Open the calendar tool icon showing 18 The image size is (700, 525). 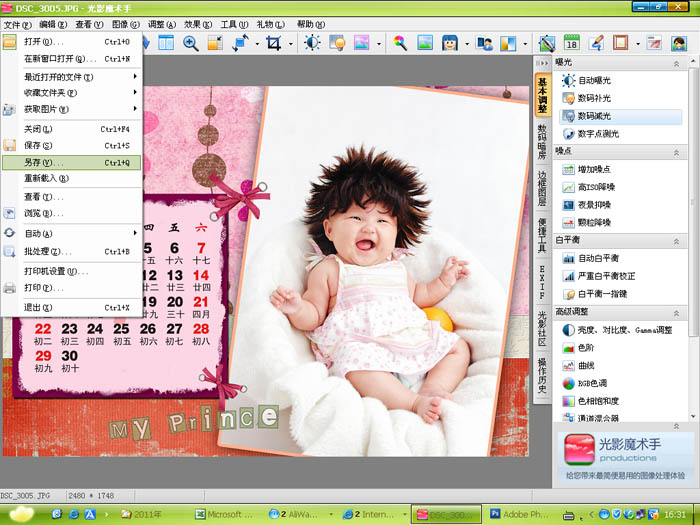[571, 43]
